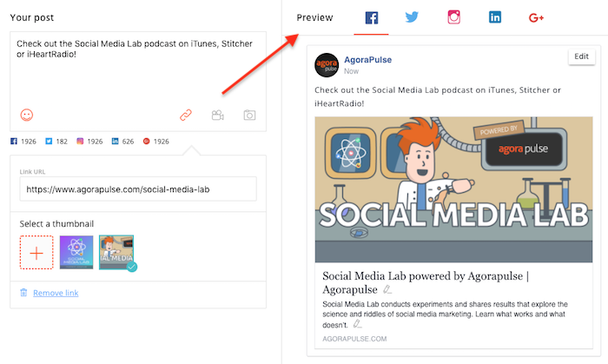Click the Social Media Lab preview image
Screen dimensions: 608x364
[453, 189]
